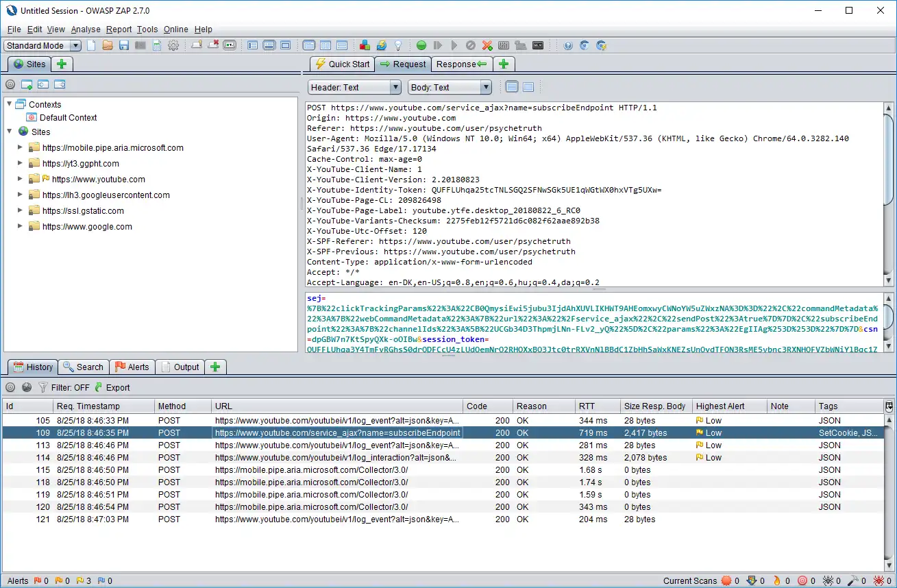Click the Persist Session disk icon
The height and width of the screenshot is (588, 897).
[x=124, y=45]
